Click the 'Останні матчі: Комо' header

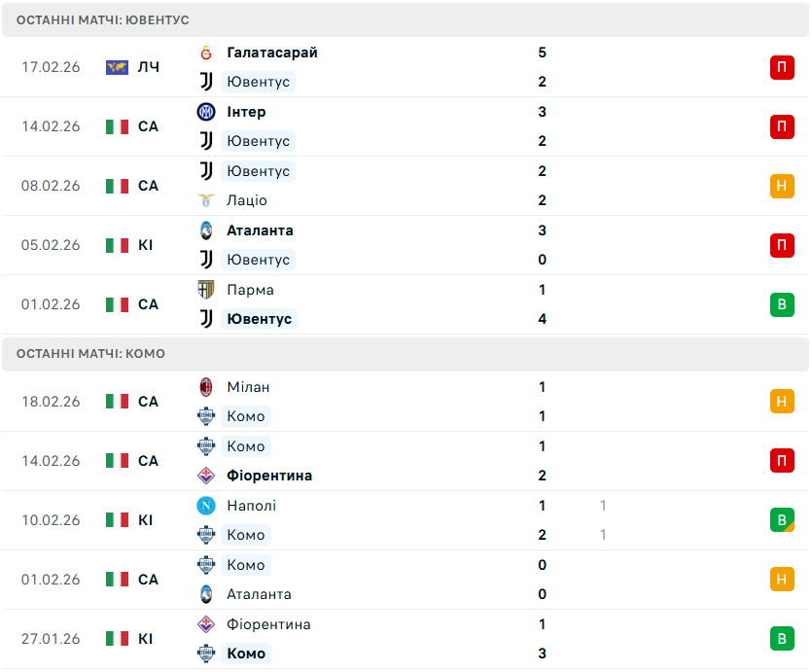(x=90, y=354)
